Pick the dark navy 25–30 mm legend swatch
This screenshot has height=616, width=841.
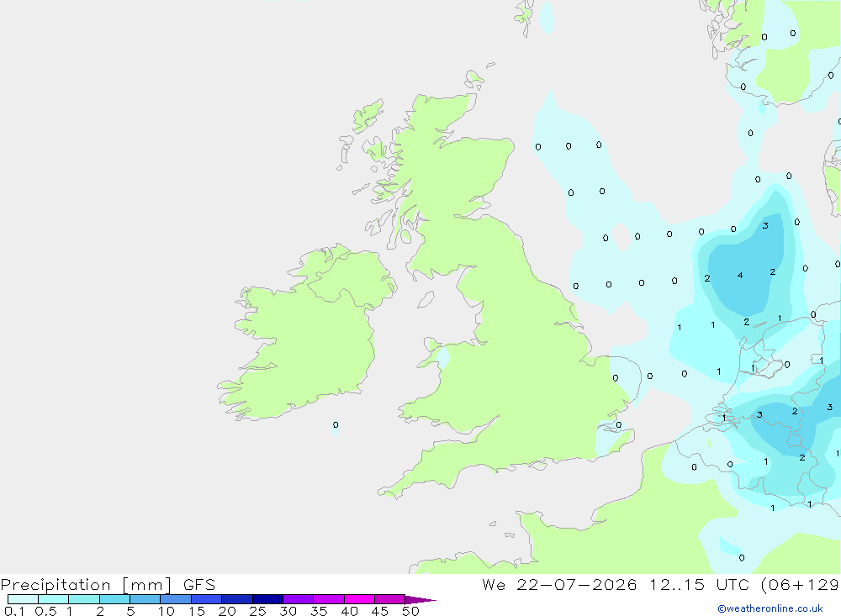click(x=267, y=599)
